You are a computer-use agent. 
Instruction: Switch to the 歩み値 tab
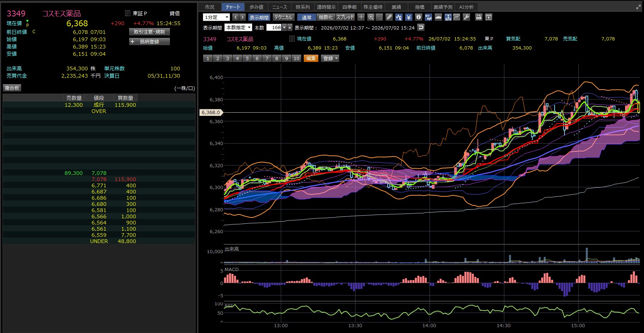tap(256, 7)
